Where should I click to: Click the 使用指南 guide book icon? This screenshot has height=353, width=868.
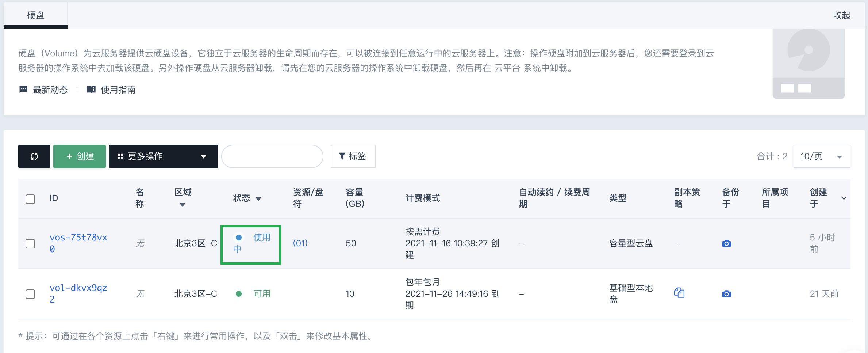coord(91,90)
